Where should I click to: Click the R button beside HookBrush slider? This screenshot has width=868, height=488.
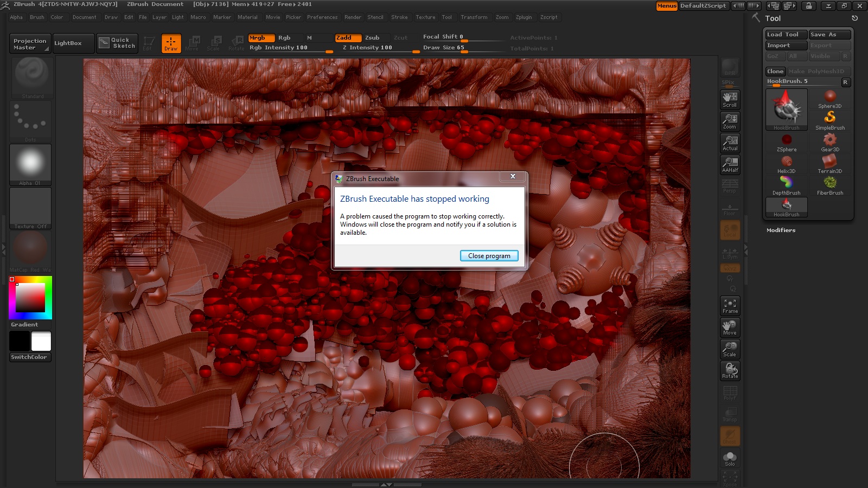pyautogui.click(x=845, y=82)
